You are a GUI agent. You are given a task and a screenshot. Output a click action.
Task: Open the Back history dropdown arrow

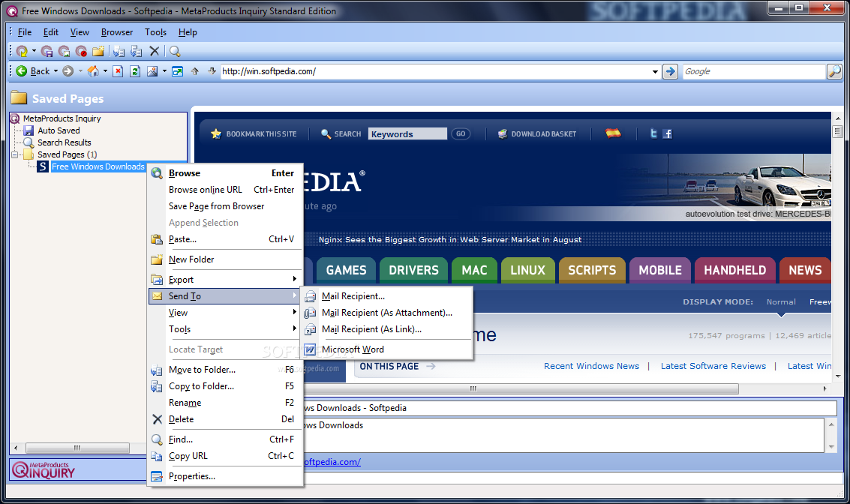(56, 71)
